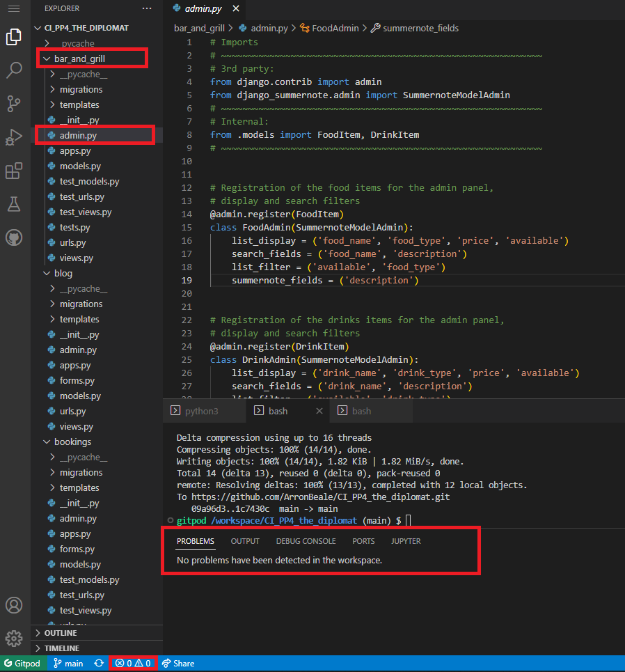625x672 pixels.
Task: Open views.py in bar_and_grill folder
Action: point(77,258)
